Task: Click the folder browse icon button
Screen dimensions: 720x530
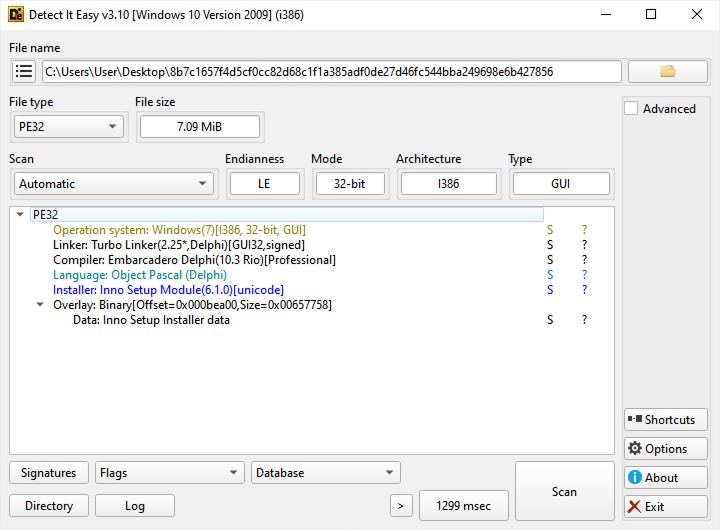Action: coord(667,72)
